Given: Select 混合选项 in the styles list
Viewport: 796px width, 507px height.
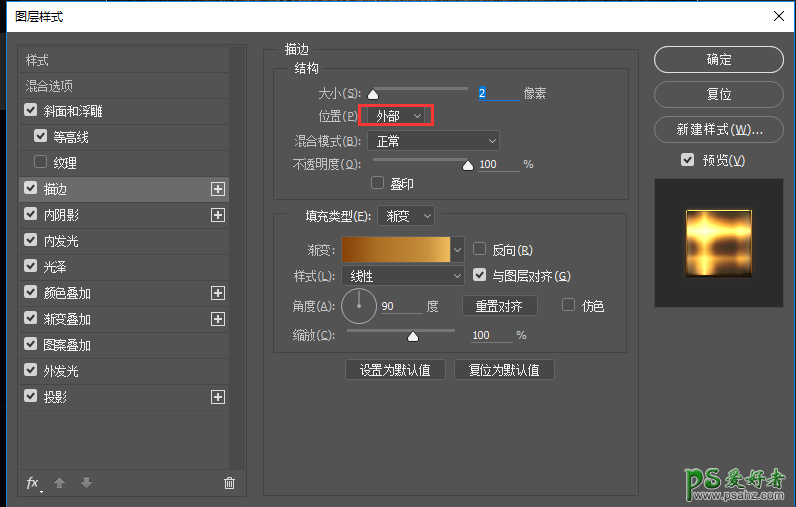Looking at the screenshot, I should [50, 86].
